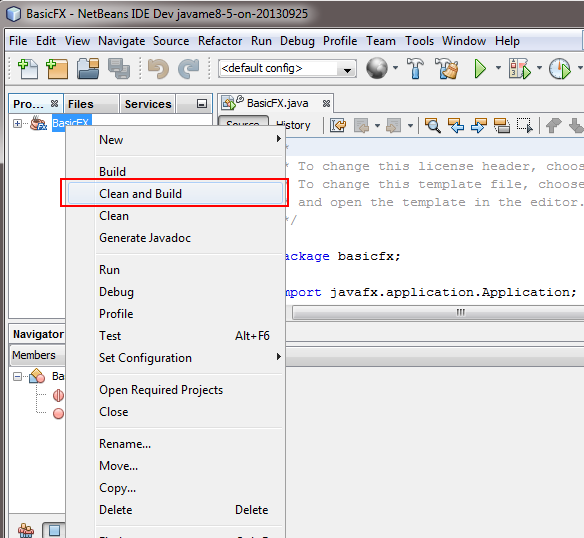The height and width of the screenshot is (538, 584).
Task: Close the BasicFX.java editor tab
Action: 326,104
